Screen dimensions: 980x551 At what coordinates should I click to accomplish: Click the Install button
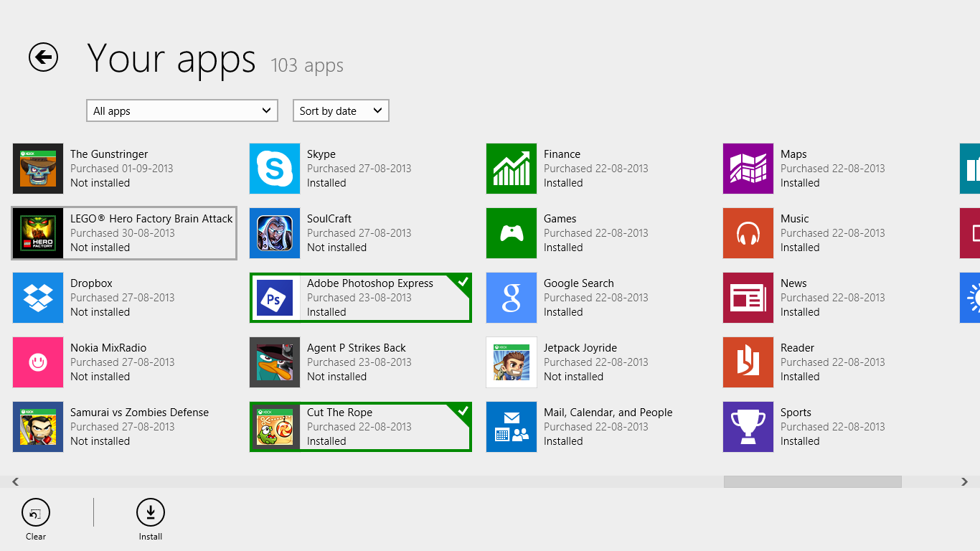pyautogui.click(x=151, y=519)
